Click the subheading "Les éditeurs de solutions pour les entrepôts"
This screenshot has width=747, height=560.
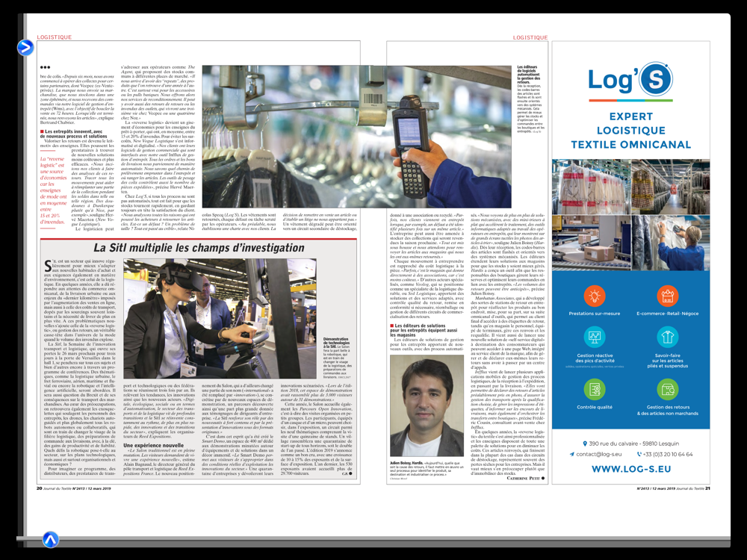pyautogui.click(x=424, y=331)
